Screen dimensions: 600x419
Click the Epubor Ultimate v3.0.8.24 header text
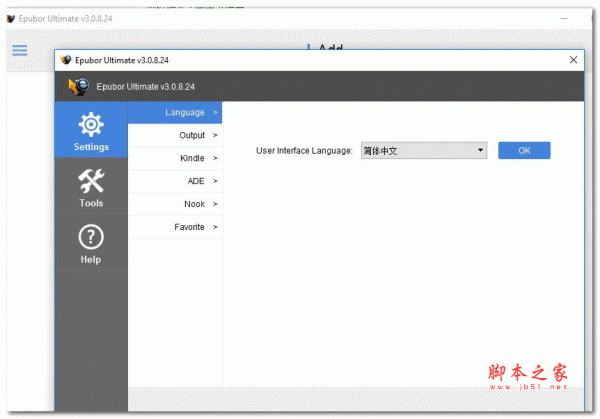[145, 87]
